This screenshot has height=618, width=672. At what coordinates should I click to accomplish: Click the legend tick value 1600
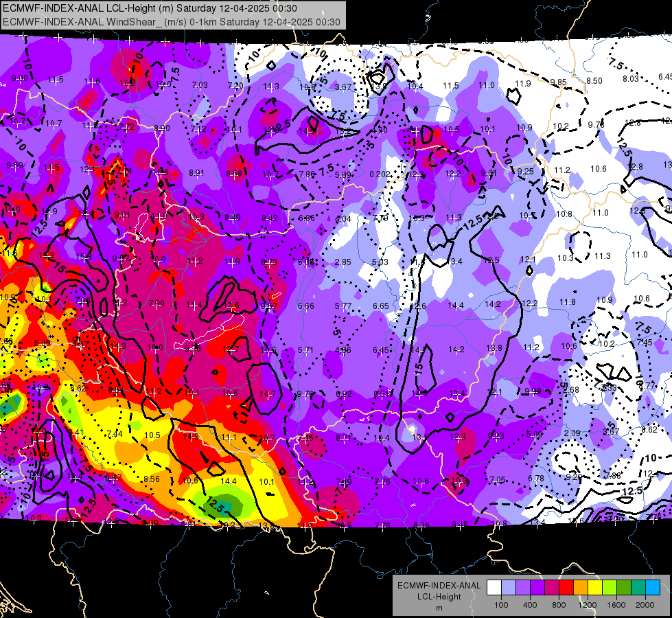616,605
